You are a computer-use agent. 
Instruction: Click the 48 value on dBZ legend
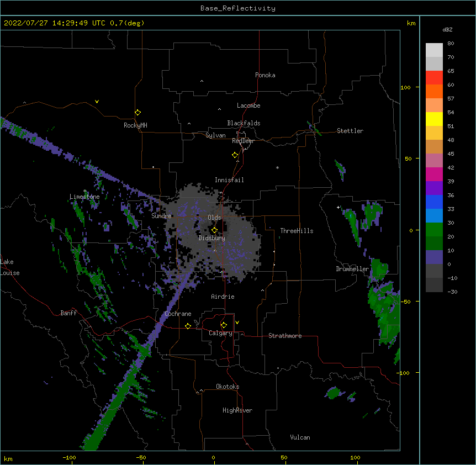[451, 140]
